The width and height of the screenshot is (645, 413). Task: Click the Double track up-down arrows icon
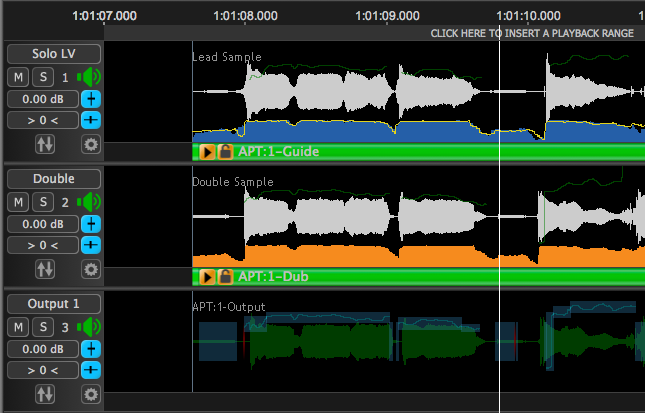pyautogui.click(x=44, y=269)
